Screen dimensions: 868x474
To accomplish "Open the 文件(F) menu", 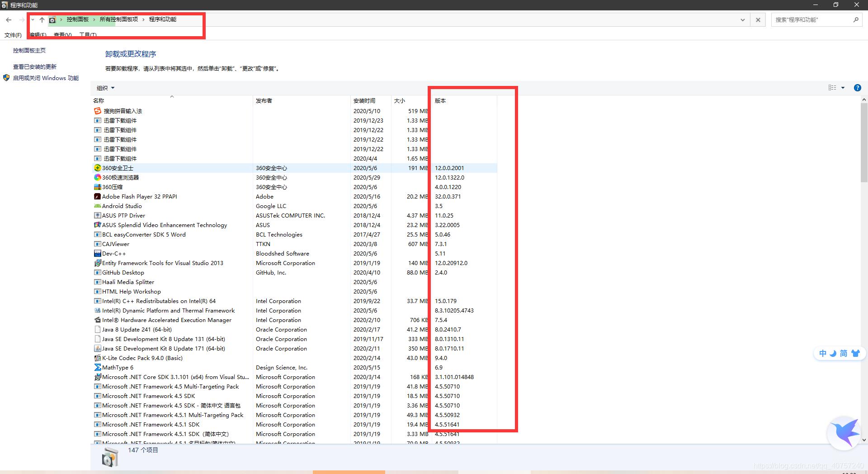I will 13,35.
